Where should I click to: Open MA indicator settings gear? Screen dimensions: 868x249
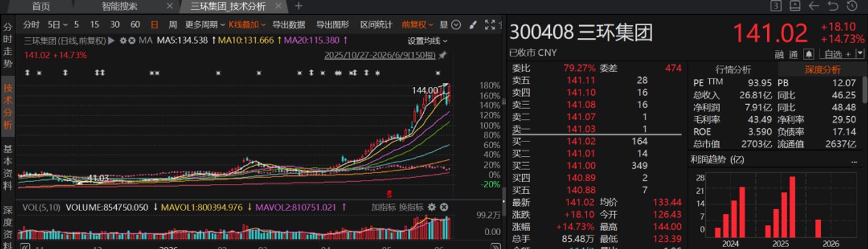click(x=122, y=41)
